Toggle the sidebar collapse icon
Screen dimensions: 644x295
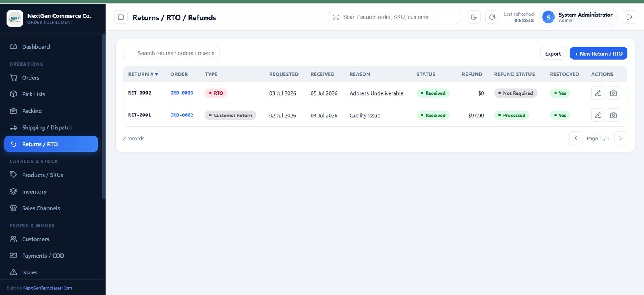(x=121, y=17)
